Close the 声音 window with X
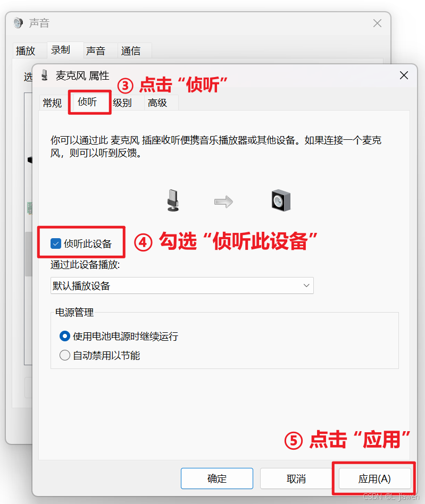This screenshot has width=425, height=504. coord(378,23)
